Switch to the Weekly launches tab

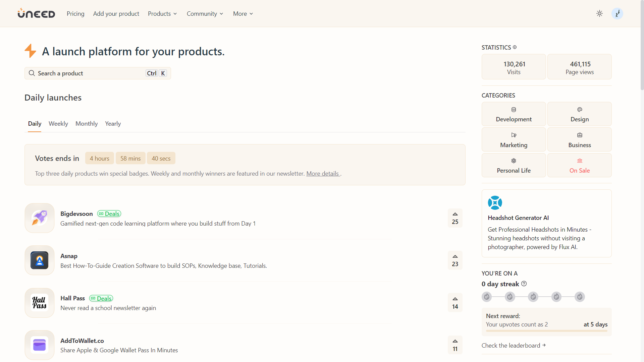tap(58, 123)
